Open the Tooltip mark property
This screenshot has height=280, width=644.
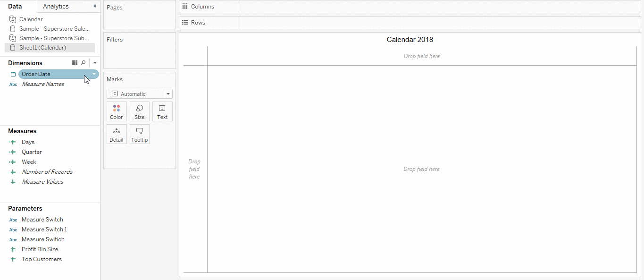coord(139,134)
